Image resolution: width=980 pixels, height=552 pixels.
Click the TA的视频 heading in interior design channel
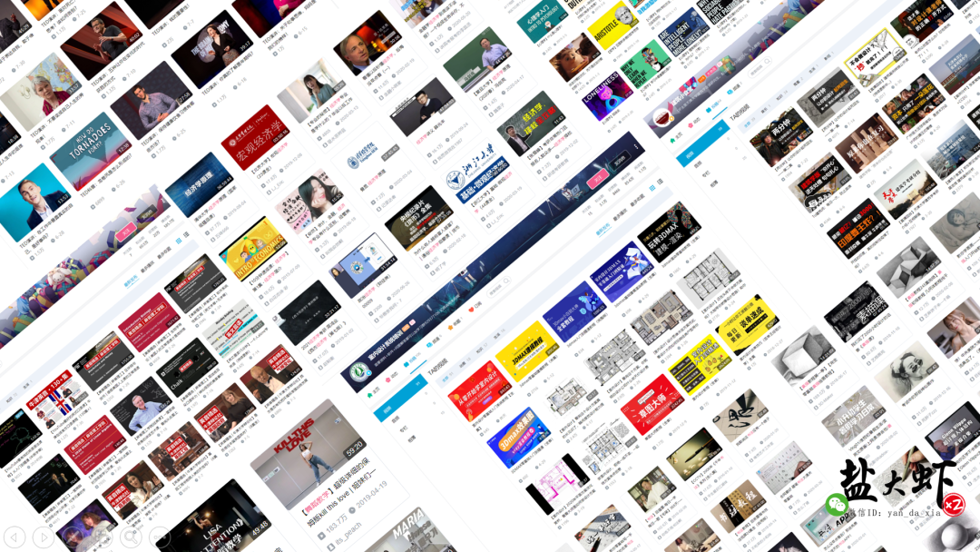point(437,367)
